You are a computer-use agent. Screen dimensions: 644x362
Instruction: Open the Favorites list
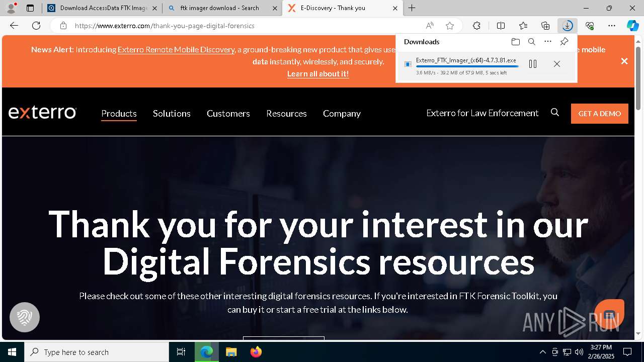[x=523, y=26]
